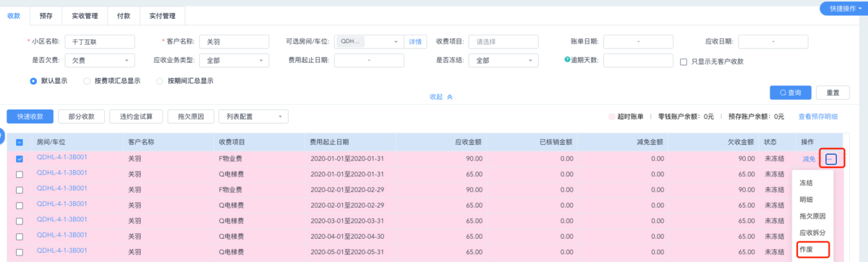Click the 费用起止日期 column header
This screenshot has height=262, width=868.
(x=329, y=142)
